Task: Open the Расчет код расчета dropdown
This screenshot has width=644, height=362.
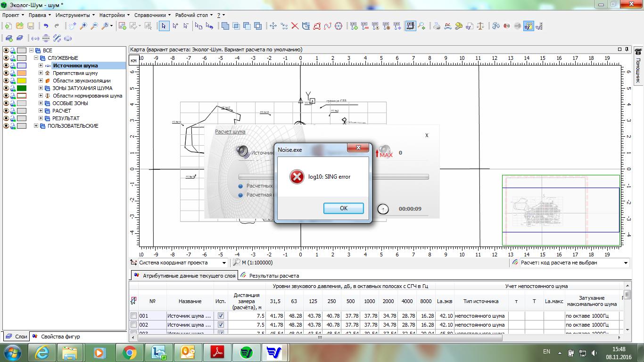Action: [626, 263]
